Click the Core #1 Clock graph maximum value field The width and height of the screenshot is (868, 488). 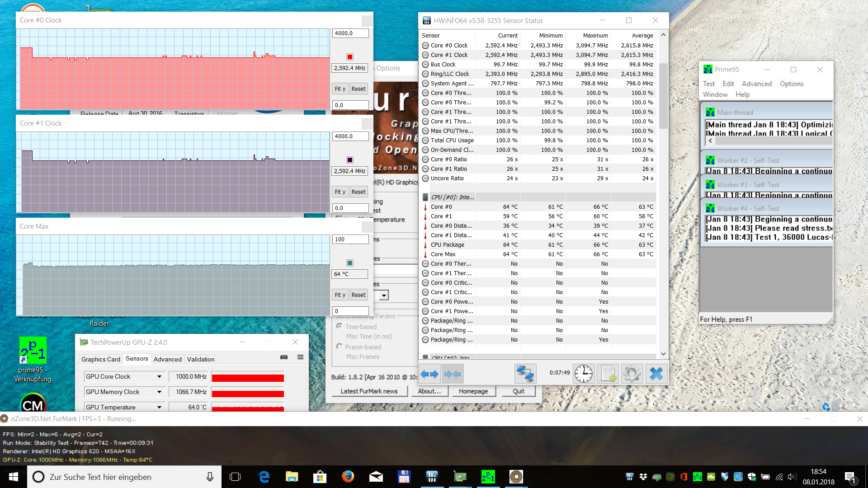coord(350,136)
